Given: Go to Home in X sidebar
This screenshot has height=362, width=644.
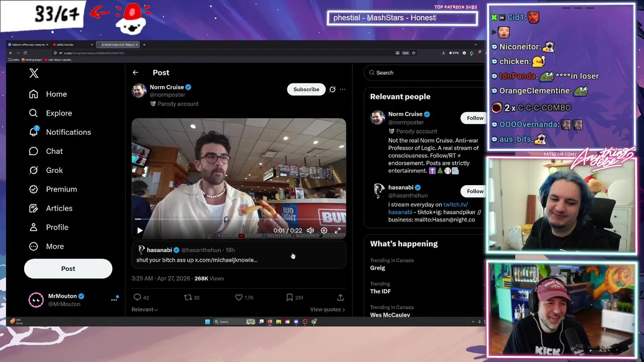Looking at the screenshot, I should coord(48,94).
